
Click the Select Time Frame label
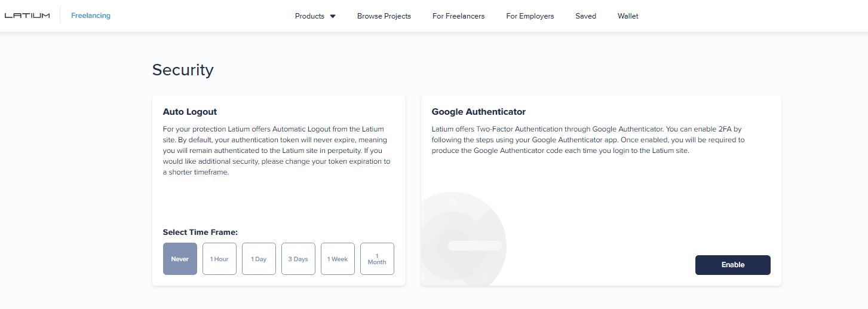(200, 232)
